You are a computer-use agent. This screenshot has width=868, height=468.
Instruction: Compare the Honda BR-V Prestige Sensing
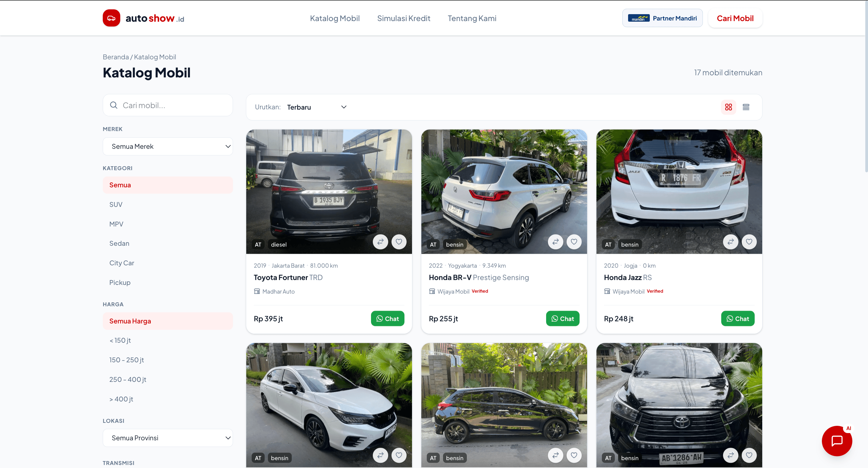click(555, 242)
